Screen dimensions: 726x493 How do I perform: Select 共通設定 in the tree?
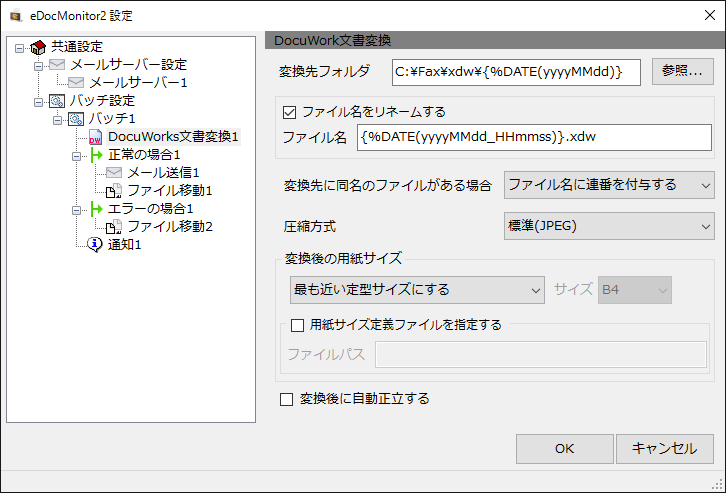[x=77, y=47]
